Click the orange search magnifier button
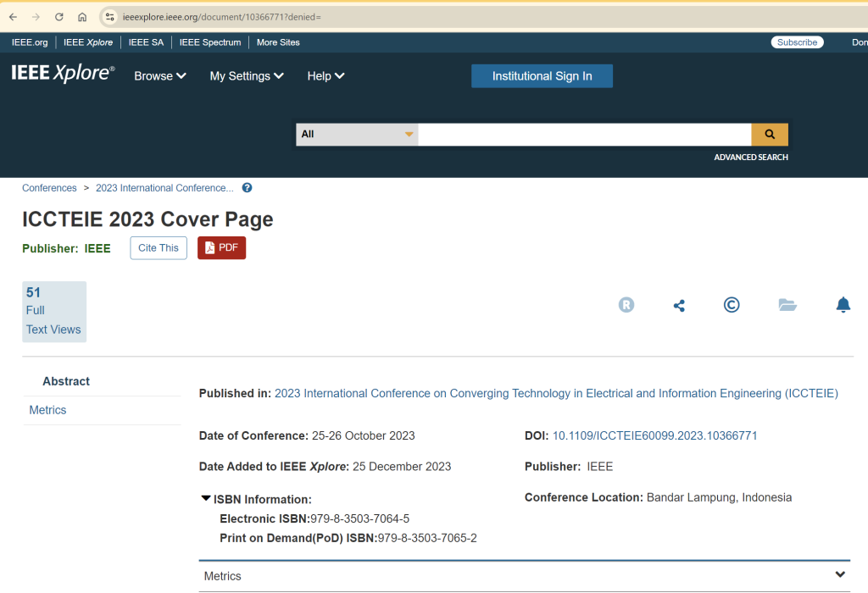This screenshot has height=593, width=868. tap(770, 135)
